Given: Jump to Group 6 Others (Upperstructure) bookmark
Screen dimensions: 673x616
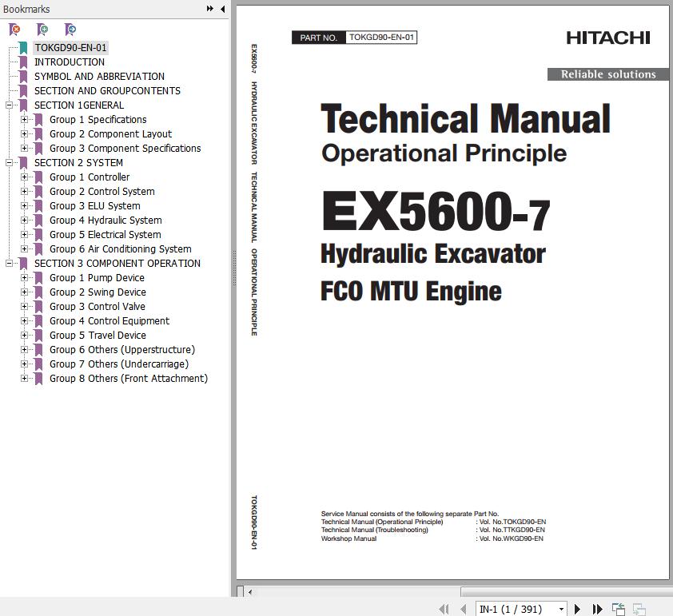Looking at the screenshot, I should click(x=122, y=349).
